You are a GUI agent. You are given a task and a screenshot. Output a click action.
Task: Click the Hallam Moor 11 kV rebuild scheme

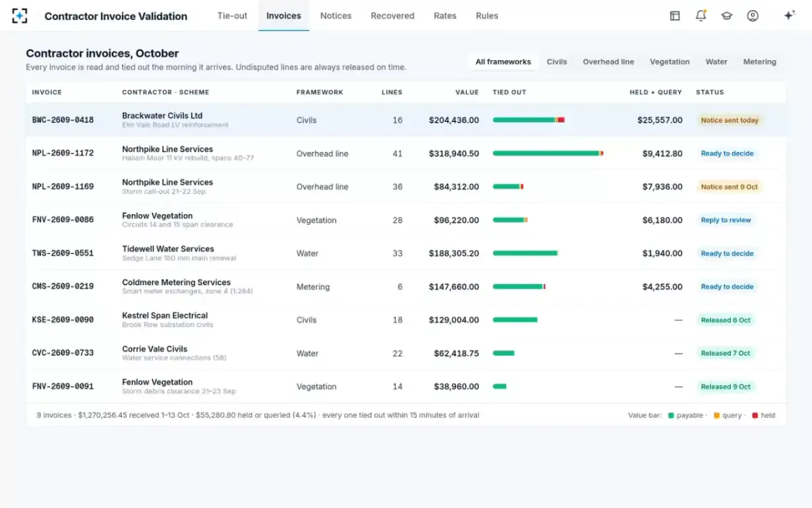[188, 158]
